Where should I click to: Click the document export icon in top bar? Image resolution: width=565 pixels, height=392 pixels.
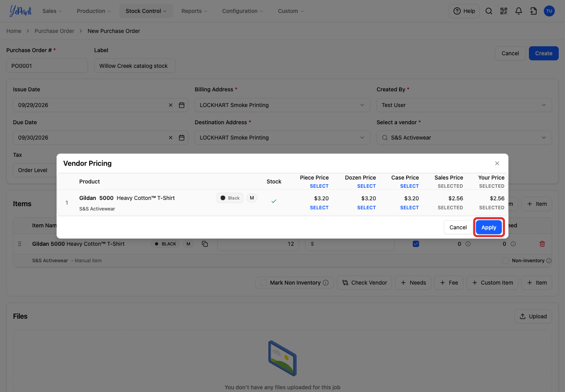click(x=534, y=11)
